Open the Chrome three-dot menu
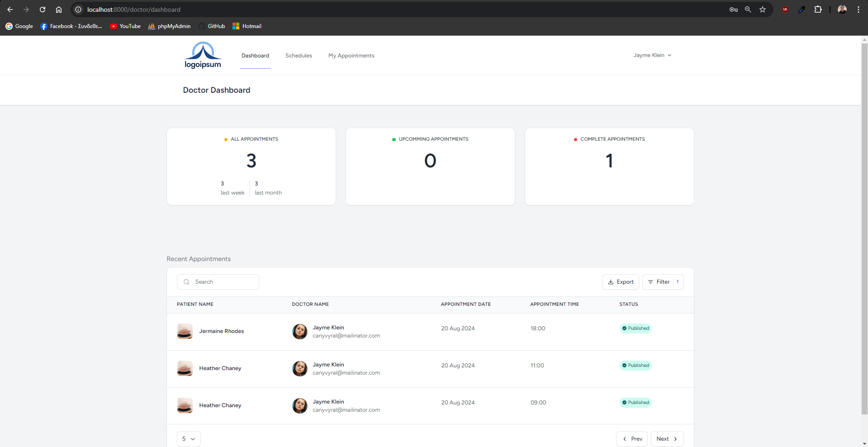Viewport: 868px width, 447px height. pyautogui.click(x=858, y=10)
